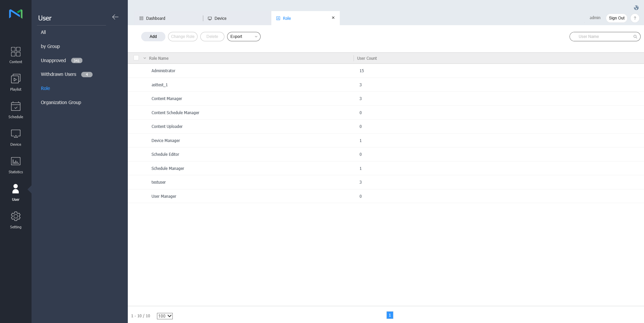Close the Role tab
Viewport: 644px width, 323px height.
[333, 18]
